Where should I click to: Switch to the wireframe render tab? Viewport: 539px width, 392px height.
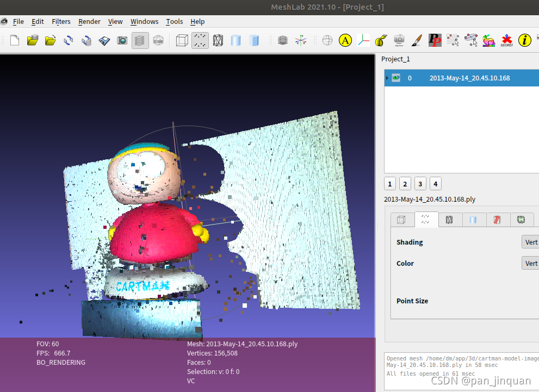pyautogui.click(x=449, y=220)
